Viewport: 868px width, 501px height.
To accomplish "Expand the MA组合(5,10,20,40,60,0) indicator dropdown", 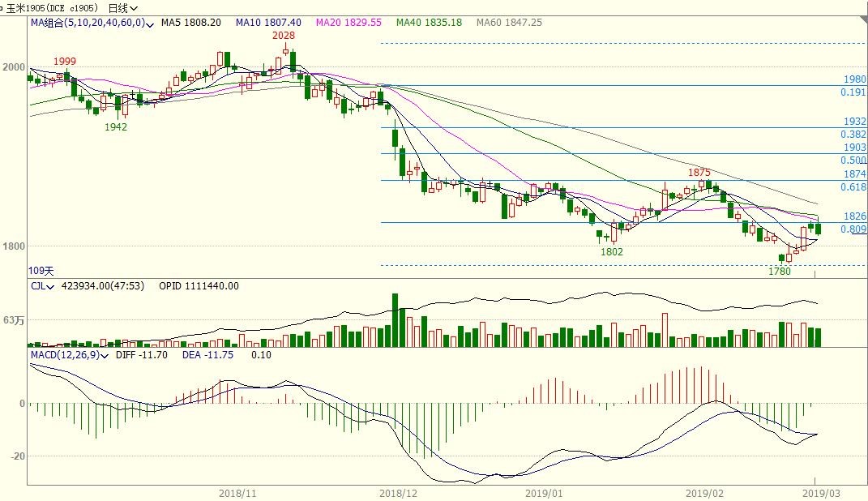I will [149, 24].
